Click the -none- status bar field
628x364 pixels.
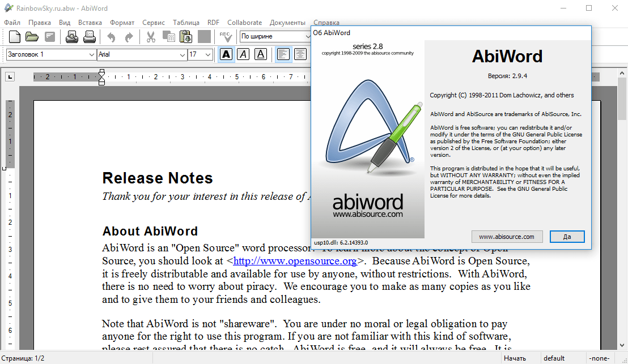[599, 358]
